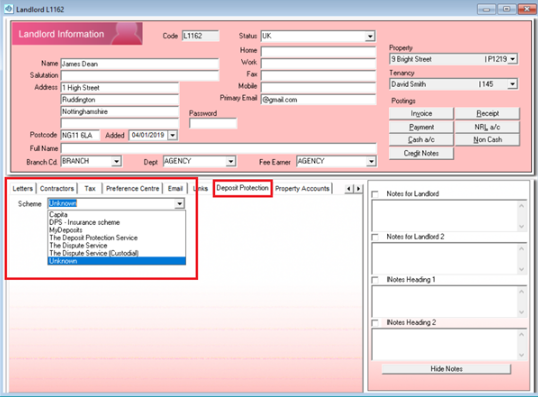Click the Invoice posting button
This screenshot has width=538, height=397.
pyautogui.click(x=421, y=114)
